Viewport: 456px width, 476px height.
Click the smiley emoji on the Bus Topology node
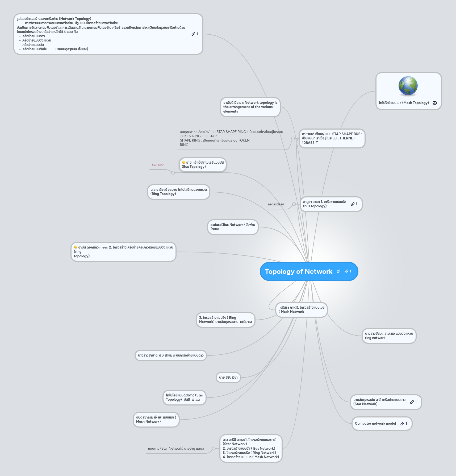pyautogui.click(x=184, y=162)
